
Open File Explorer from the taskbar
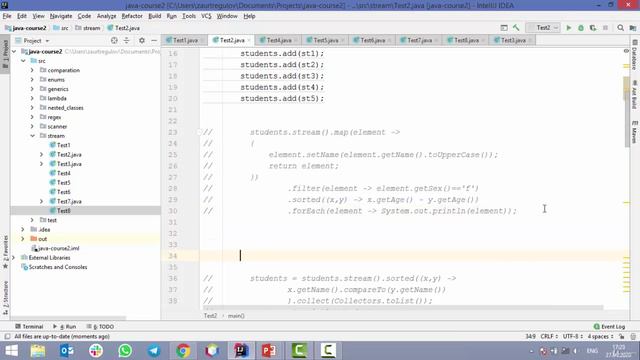tap(38, 351)
